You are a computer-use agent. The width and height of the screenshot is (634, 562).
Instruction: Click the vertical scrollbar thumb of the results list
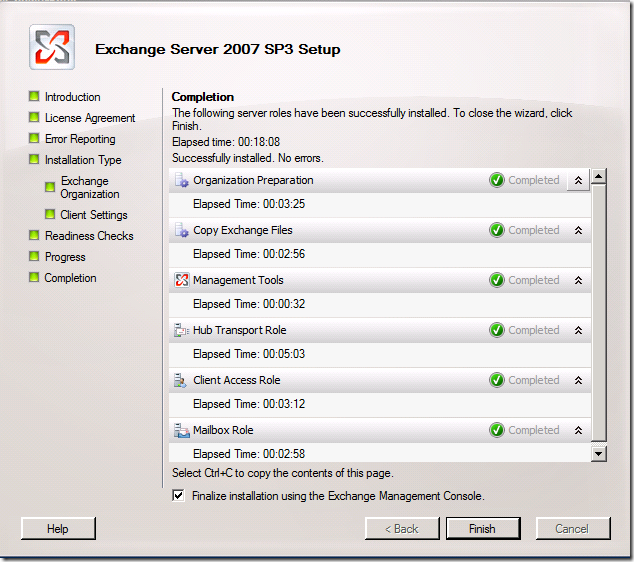(x=598, y=313)
